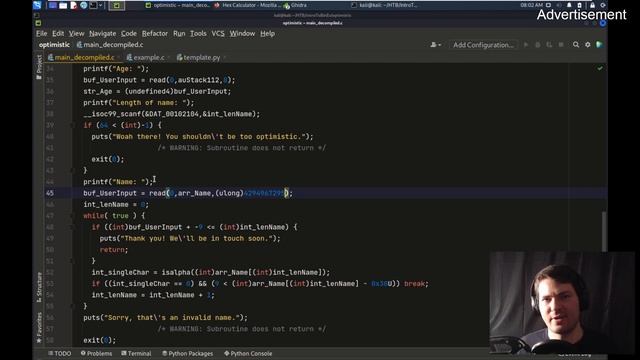640x360 pixels.
Task: Click the Run with Coverage icon
Action: tap(549, 45)
